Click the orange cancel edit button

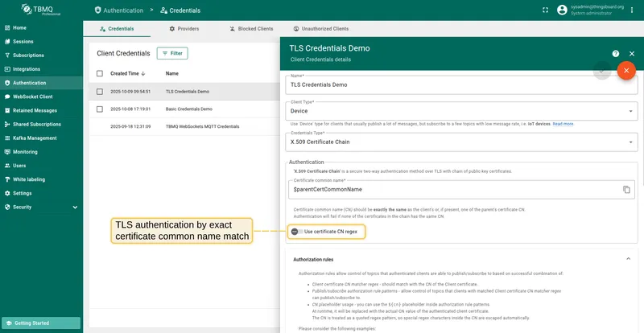tap(626, 71)
